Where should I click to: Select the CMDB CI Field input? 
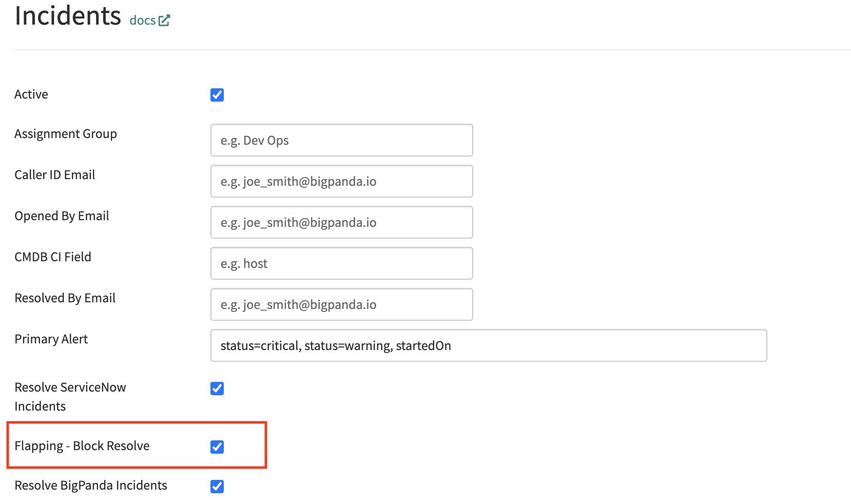point(341,263)
